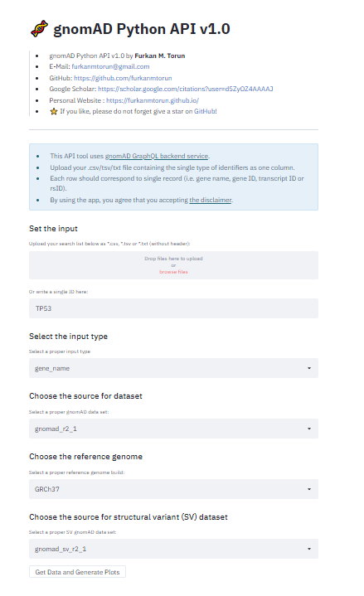Viewport: 364px width, 596px height.
Task: Click the DNA helix logo icon
Action: point(39,29)
